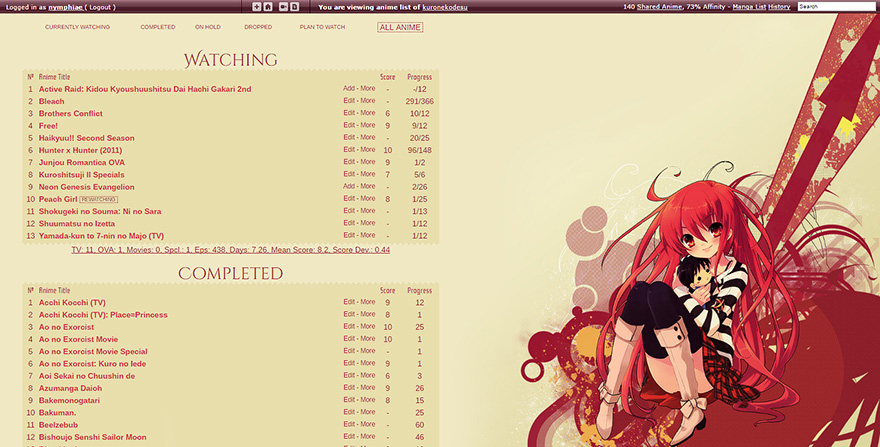880x447 pixels.
Task: Select the All Anime tab
Action: pyautogui.click(x=400, y=27)
